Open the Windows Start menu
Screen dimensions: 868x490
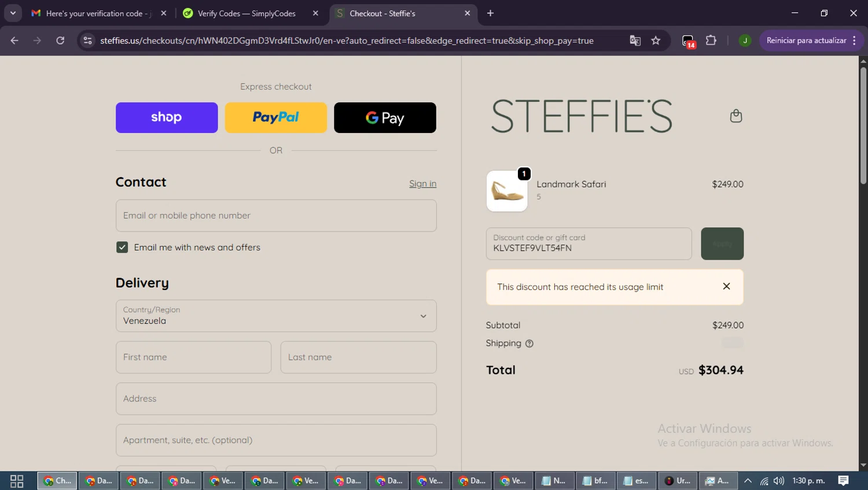(17, 481)
